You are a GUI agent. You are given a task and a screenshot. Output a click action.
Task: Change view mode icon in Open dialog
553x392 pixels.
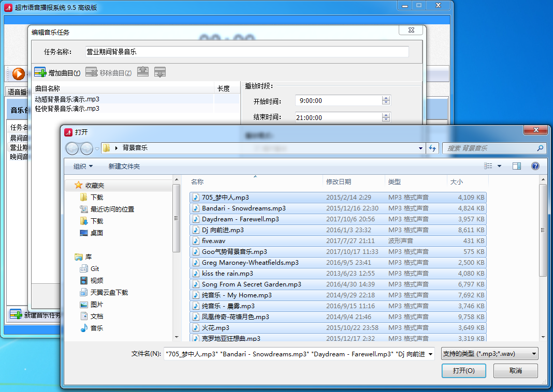pyautogui.click(x=488, y=166)
